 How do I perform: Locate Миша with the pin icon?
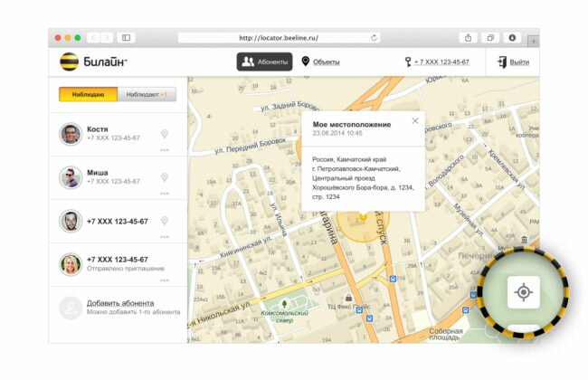click(165, 177)
